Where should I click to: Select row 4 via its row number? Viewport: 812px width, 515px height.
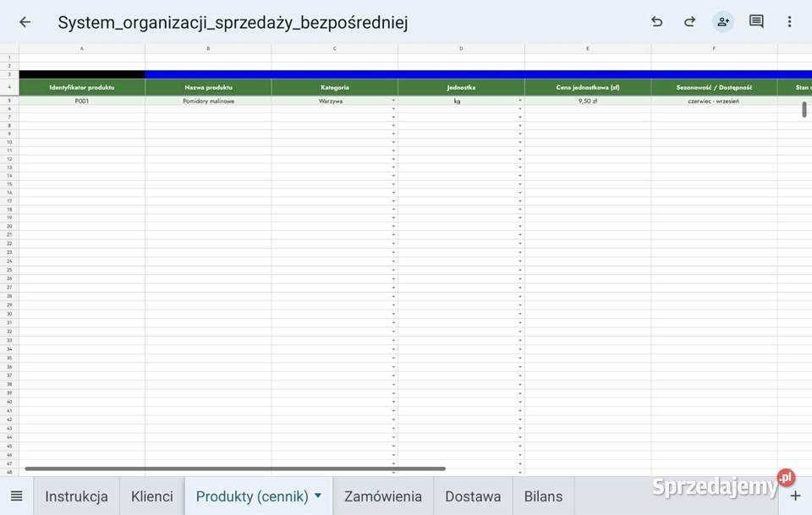(9, 87)
